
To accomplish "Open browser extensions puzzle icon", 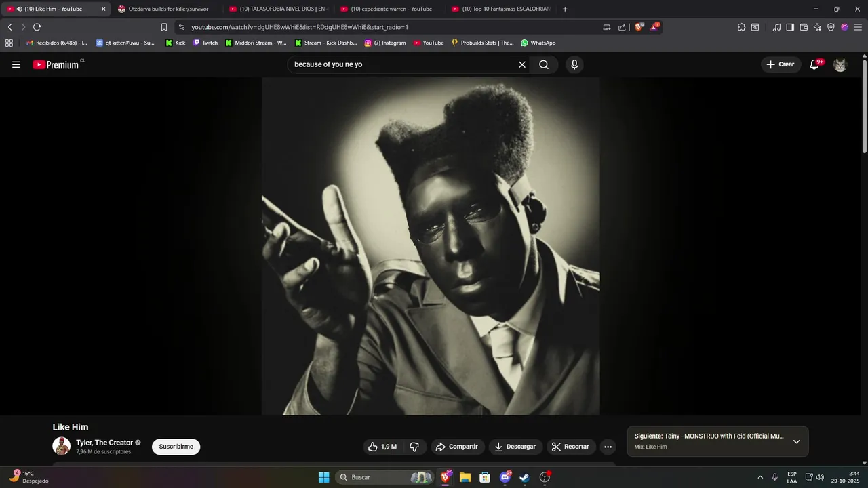I will [x=741, y=27].
